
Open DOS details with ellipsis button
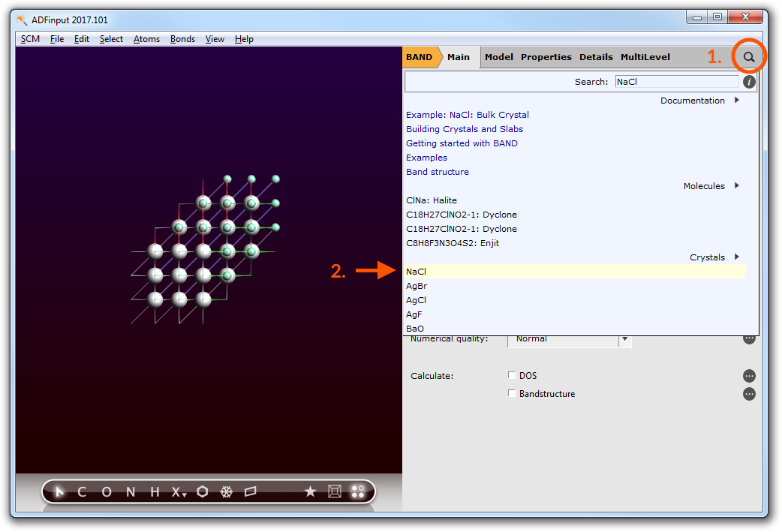(748, 376)
